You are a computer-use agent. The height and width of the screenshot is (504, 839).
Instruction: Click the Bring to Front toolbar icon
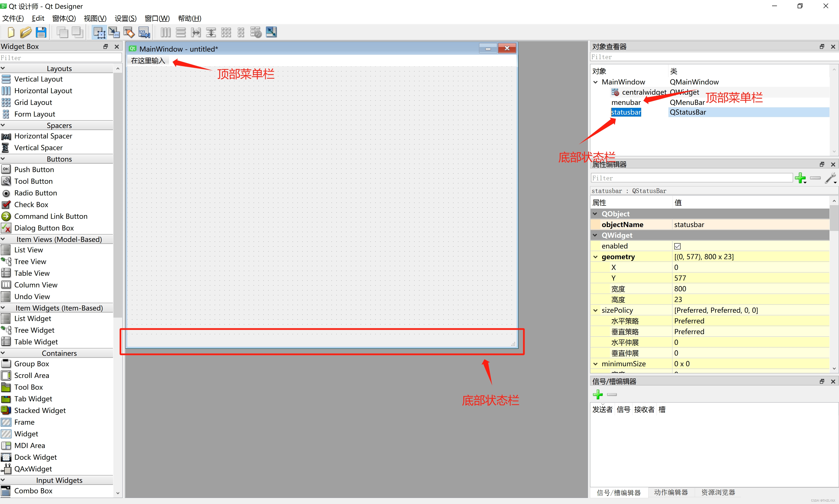tap(77, 32)
